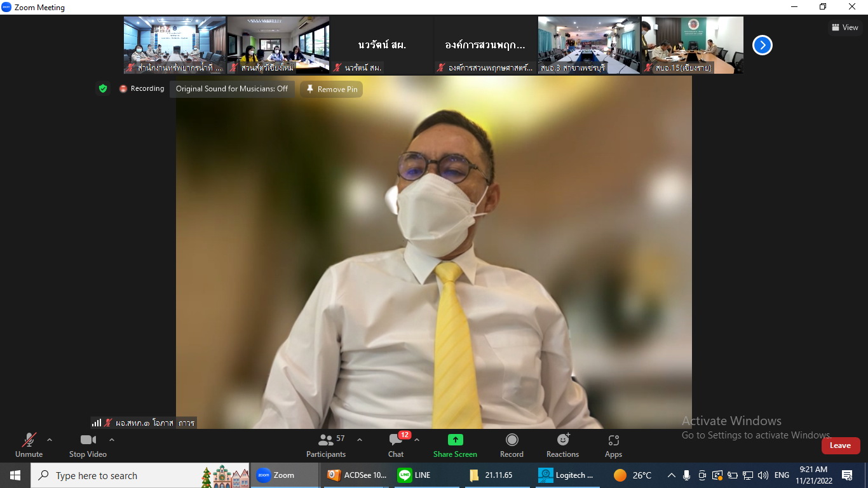Click the Share Screen button

coord(455,445)
